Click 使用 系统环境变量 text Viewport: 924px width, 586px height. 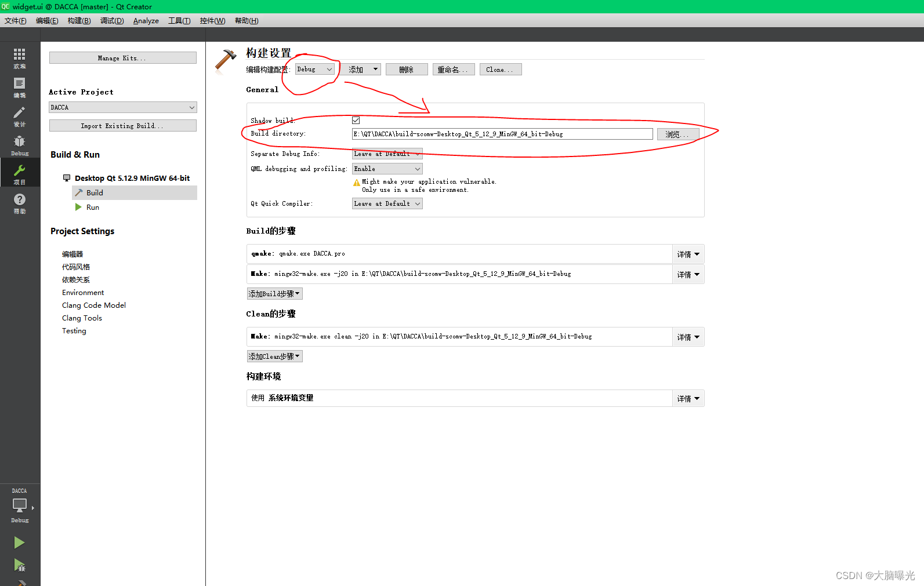point(282,398)
